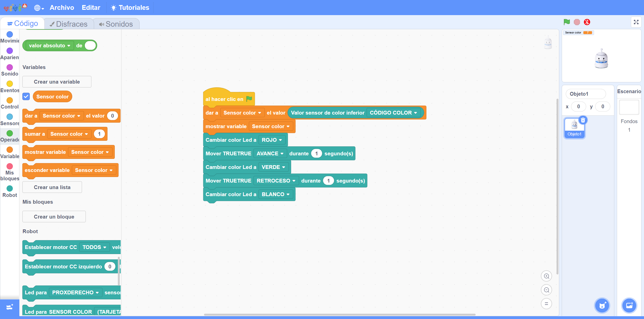Viewport: 644px width, 319px height.
Task: Click Crear una variable button
Action: (57, 82)
